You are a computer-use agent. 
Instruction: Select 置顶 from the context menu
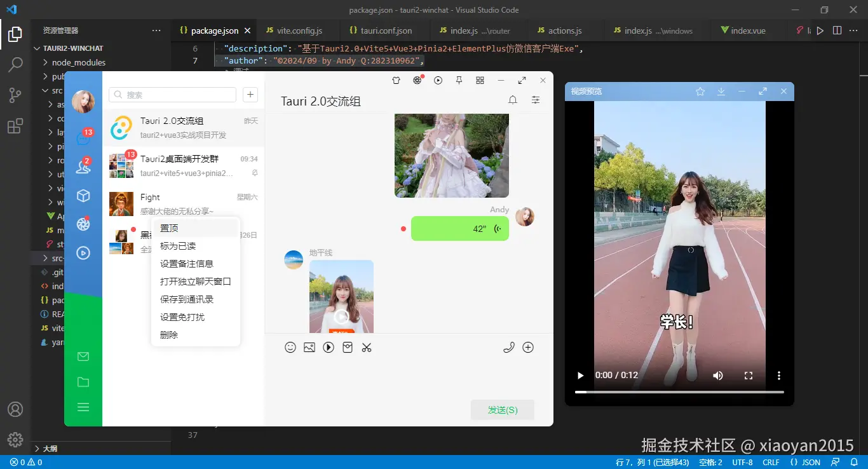click(x=169, y=228)
